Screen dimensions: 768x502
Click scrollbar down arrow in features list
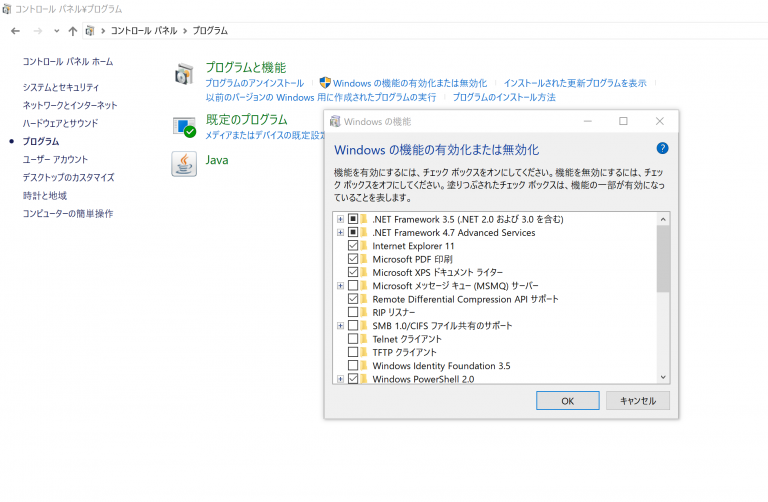point(663,377)
